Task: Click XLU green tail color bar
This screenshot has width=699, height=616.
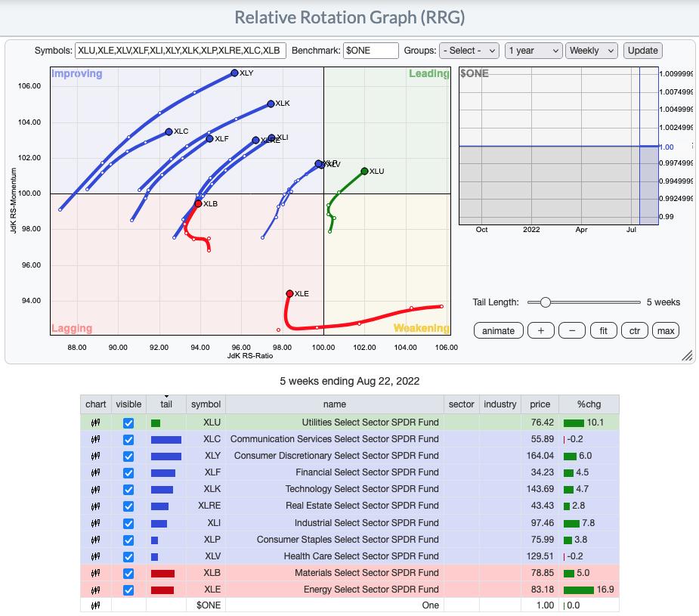Action: 156,423
